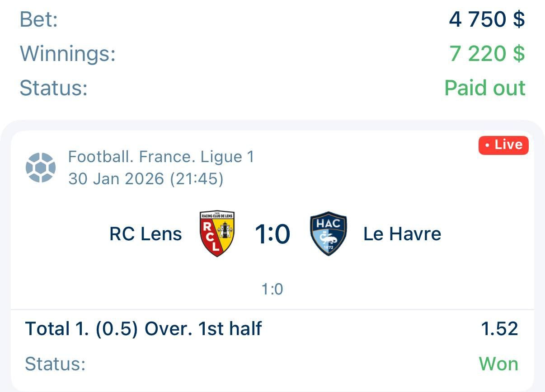Click the 1.52 odds value
545x392 pixels.
pyautogui.click(x=499, y=329)
